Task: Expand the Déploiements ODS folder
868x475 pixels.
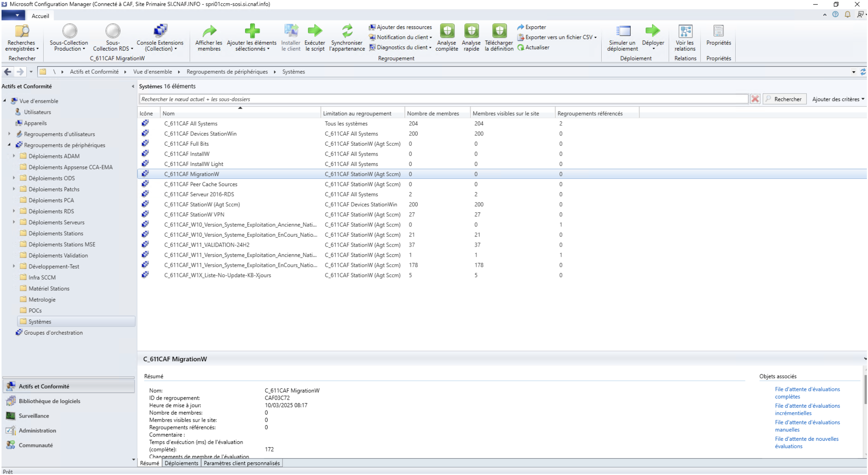Action: [x=14, y=178]
